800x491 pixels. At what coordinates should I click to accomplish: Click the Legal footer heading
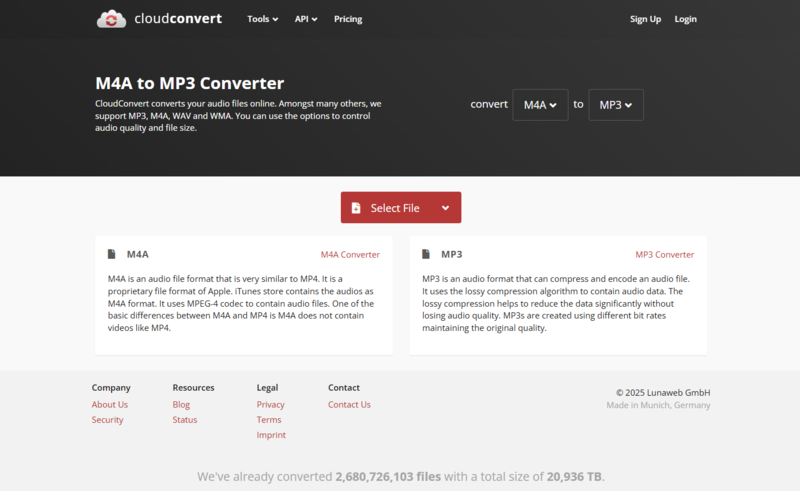point(267,387)
